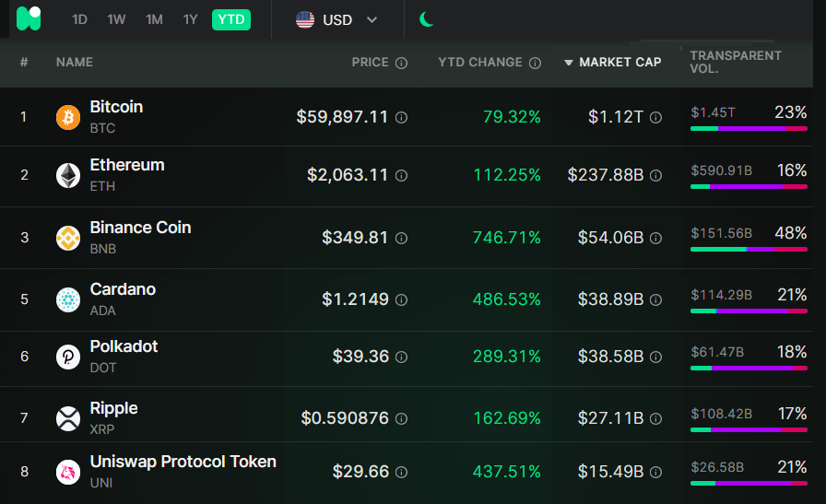Switch to the 1D timeframe tab

[79, 19]
